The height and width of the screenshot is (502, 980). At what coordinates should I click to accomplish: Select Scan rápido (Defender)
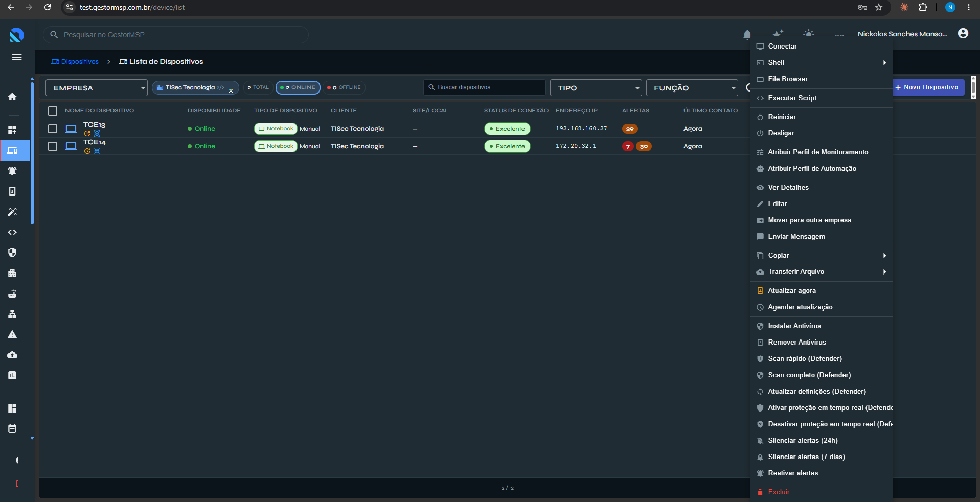click(822, 359)
